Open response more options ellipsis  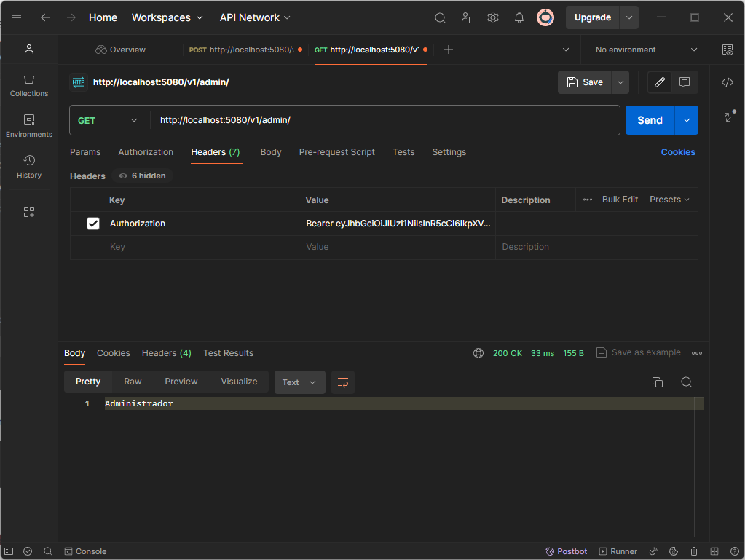(x=697, y=353)
